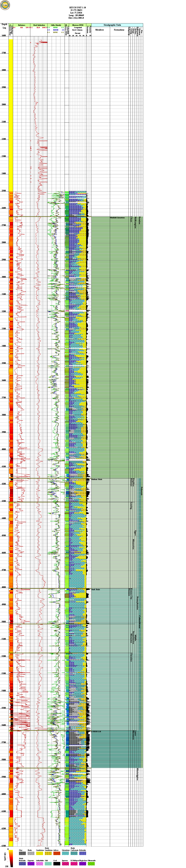The width and height of the screenshot is (186, 868).
Task: Pick the Limestone legend swatch
Action: click(66, 854)
